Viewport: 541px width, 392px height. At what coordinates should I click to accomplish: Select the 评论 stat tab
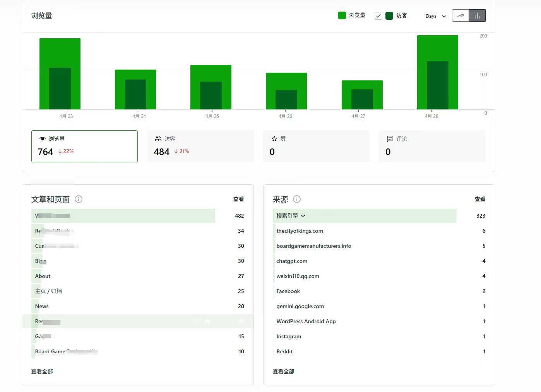click(432, 146)
